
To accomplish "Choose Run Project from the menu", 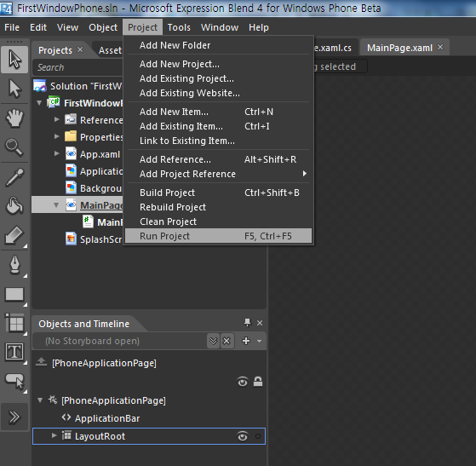I will [219, 236].
